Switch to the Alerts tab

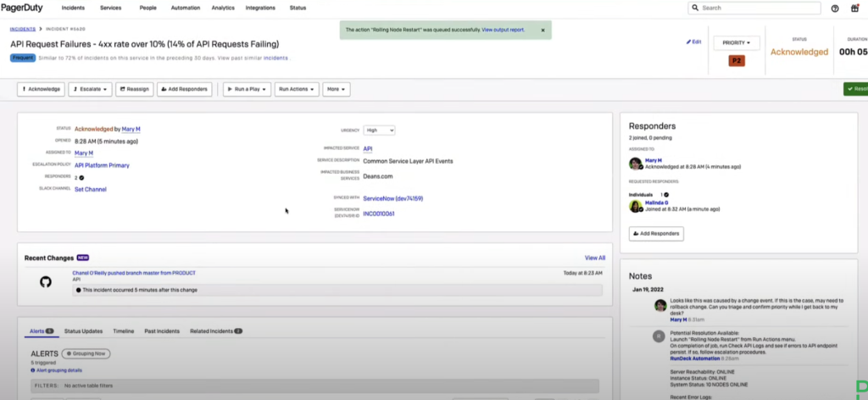(41, 331)
